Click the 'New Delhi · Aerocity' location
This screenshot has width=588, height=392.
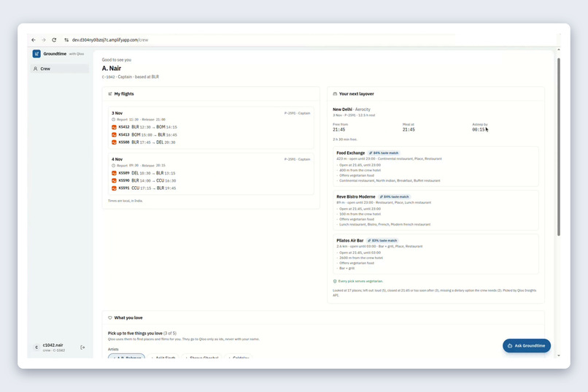(352, 109)
